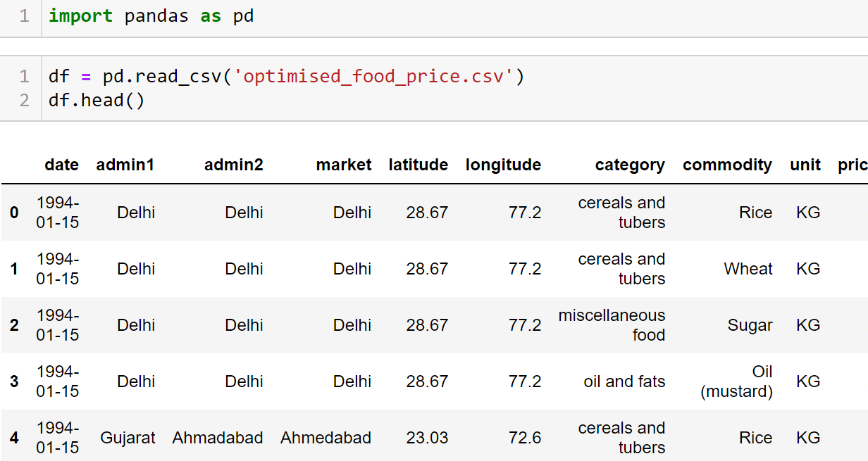The image size is (868, 461).
Task: Click the latitude value 23.03
Action: (427, 438)
